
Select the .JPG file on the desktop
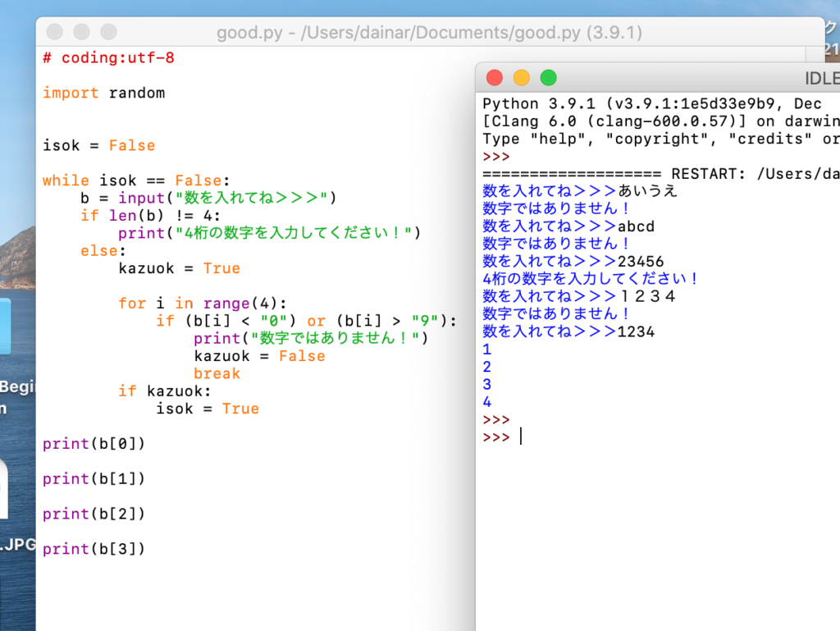[x=16, y=543]
